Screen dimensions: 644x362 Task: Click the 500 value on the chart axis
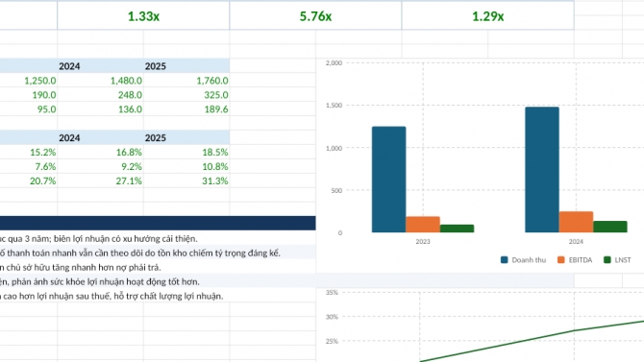pyautogui.click(x=336, y=190)
